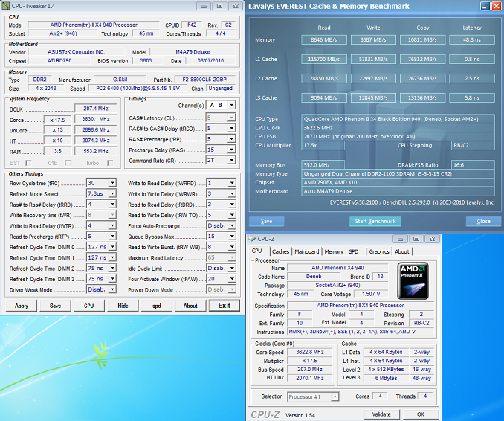The height and width of the screenshot is (421, 504).
Task: Switch to the Graphics tab in CPU-Z
Action: (x=379, y=251)
